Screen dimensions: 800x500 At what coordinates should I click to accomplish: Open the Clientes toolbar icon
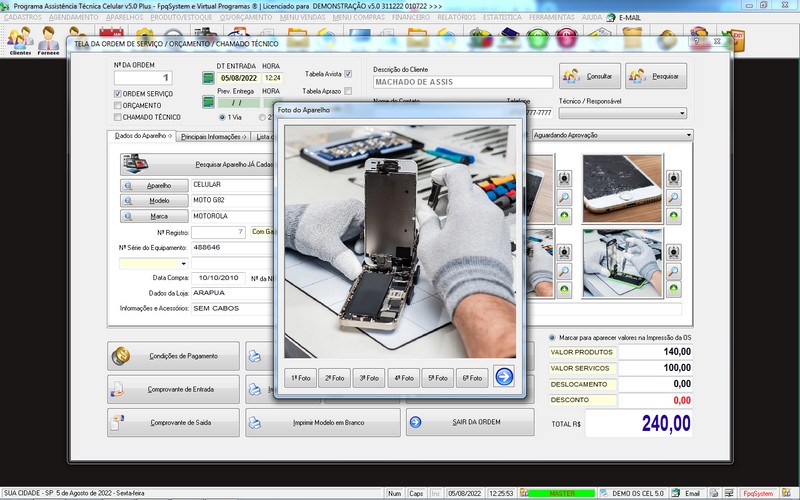(x=20, y=41)
